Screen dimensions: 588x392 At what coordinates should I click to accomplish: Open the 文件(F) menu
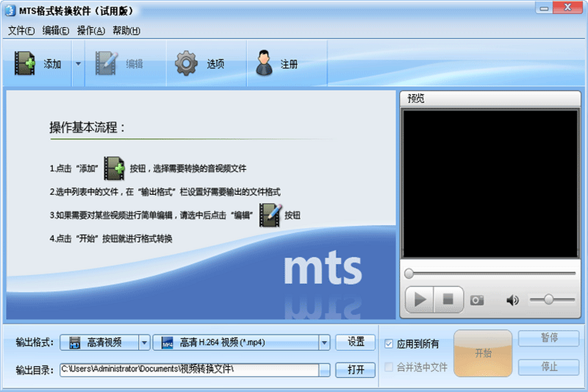pyautogui.click(x=21, y=30)
